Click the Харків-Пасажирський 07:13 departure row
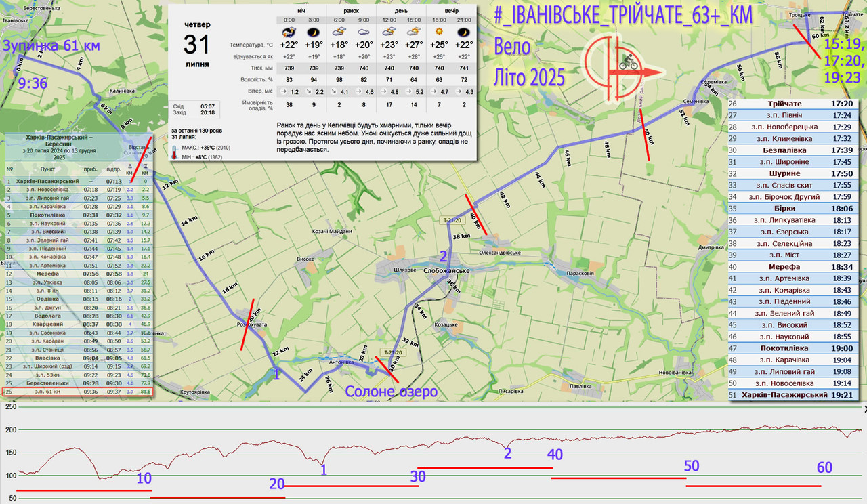The image size is (867, 504). [x=78, y=182]
